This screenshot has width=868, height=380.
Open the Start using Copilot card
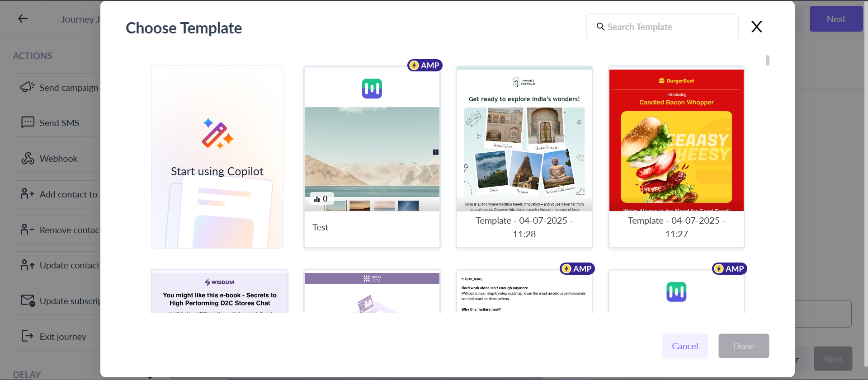[x=217, y=157]
